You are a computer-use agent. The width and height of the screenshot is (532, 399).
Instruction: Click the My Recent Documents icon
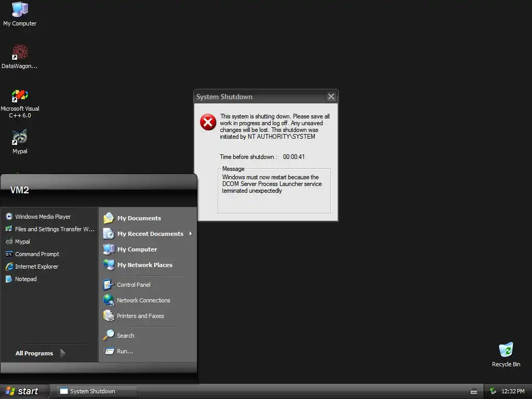tap(109, 233)
